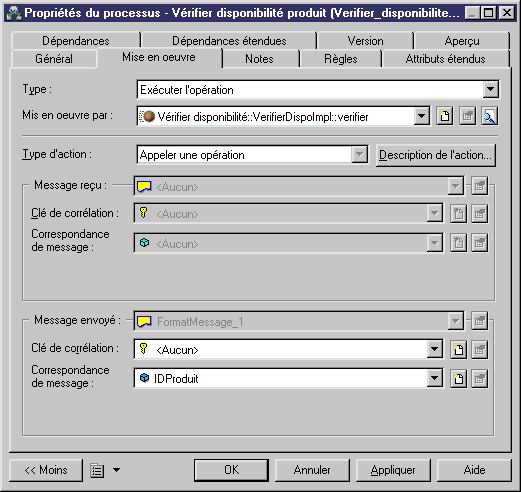Expand the IDProduit message mapping dropdown
This screenshot has height=492, width=521.
[434, 378]
